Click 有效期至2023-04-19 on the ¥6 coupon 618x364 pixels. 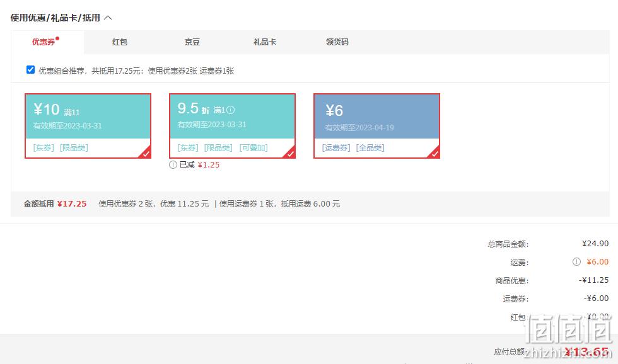click(x=359, y=127)
